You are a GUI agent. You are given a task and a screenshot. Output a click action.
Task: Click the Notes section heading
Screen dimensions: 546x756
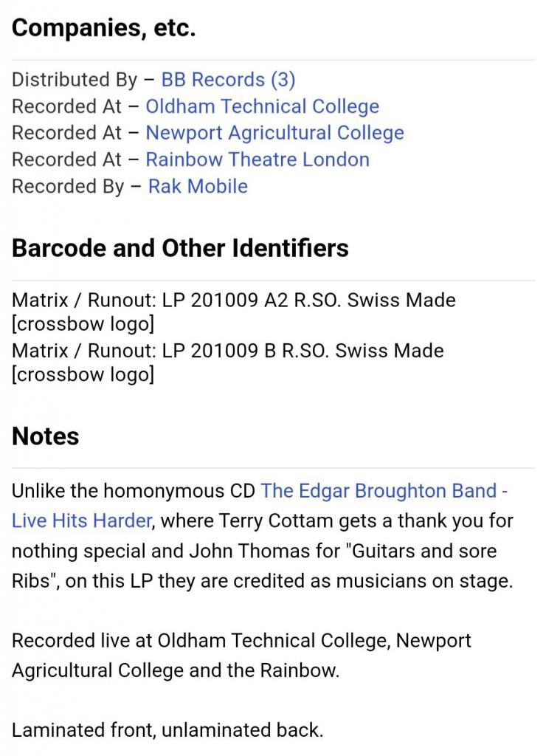click(45, 436)
